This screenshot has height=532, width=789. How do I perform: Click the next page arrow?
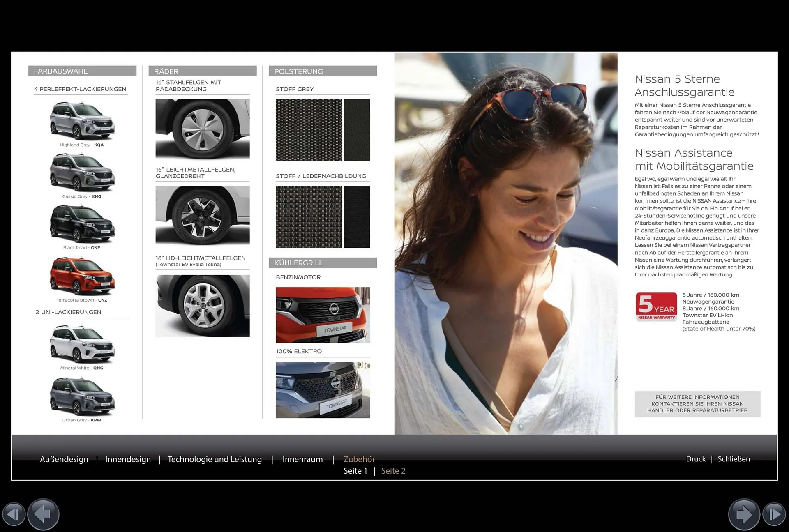click(x=744, y=514)
